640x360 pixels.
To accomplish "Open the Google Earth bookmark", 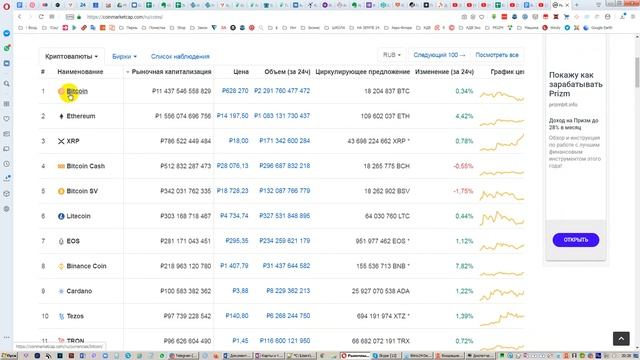I will tap(598, 28).
